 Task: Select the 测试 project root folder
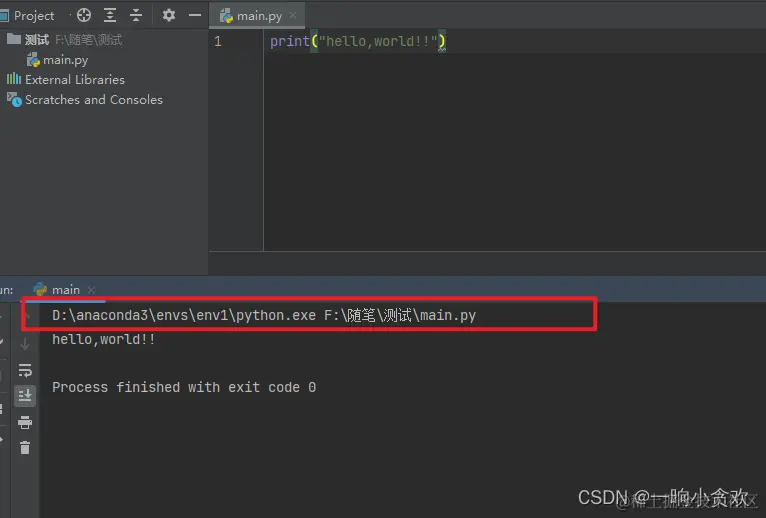(x=64, y=40)
